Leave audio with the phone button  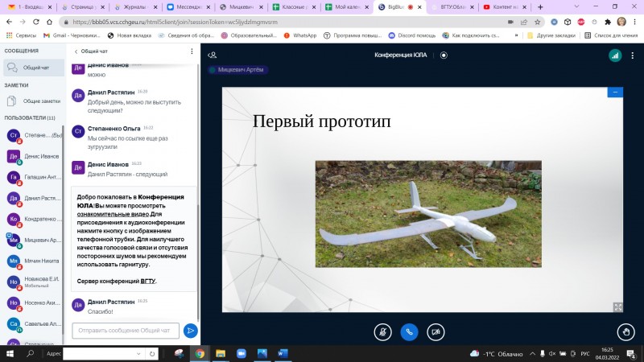click(409, 331)
